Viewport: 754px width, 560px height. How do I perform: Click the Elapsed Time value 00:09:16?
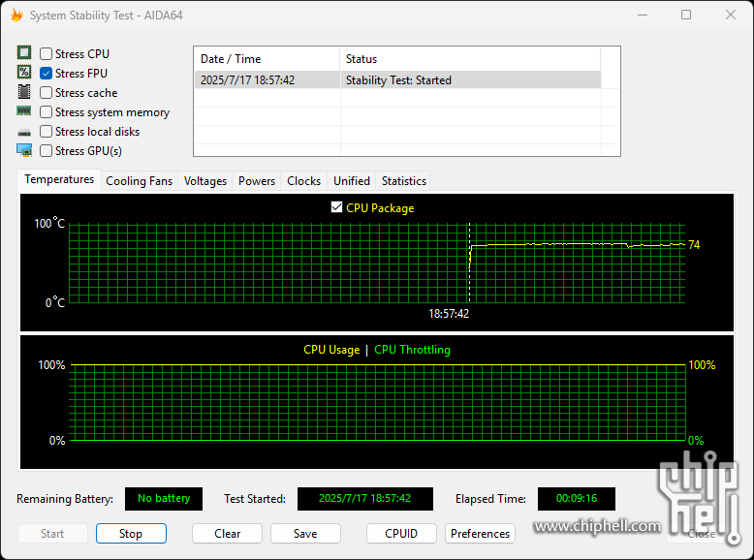(x=577, y=498)
